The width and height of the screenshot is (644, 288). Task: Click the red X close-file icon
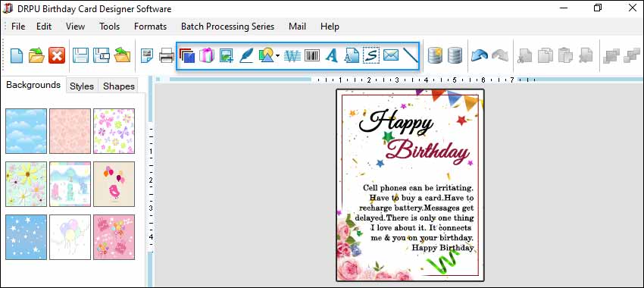[57, 55]
